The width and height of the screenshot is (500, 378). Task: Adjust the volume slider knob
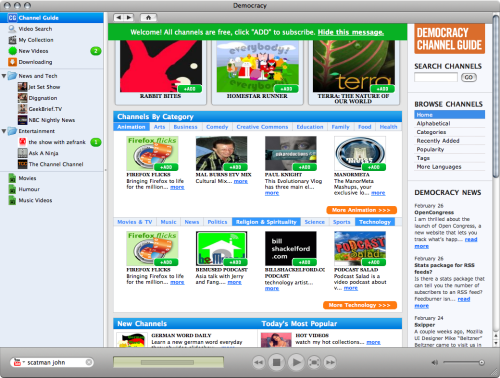(481, 362)
